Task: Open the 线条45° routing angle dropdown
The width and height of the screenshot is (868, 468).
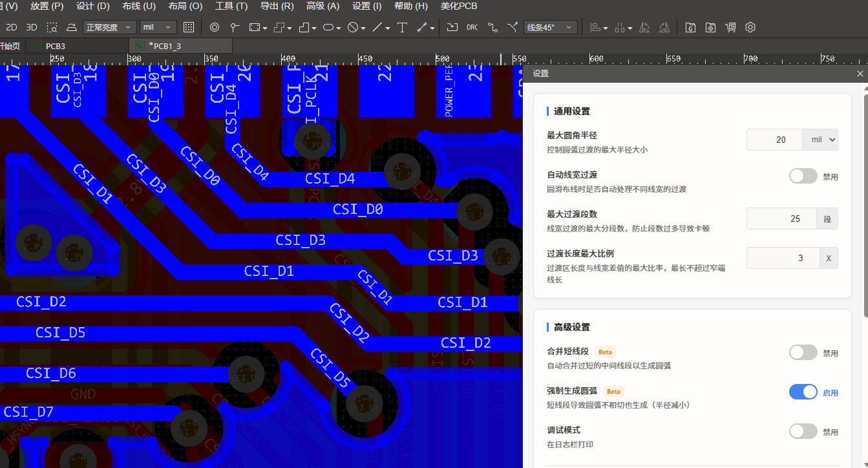Action: tap(550, 27)
